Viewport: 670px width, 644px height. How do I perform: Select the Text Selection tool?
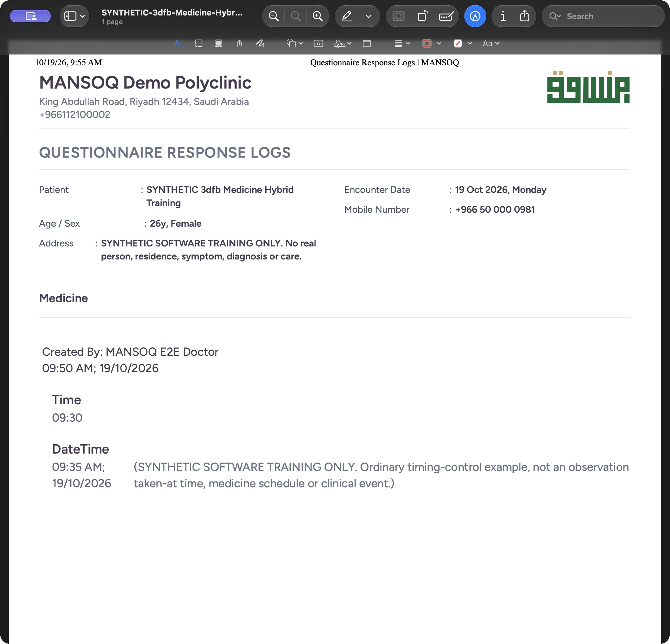pos(178,43)
